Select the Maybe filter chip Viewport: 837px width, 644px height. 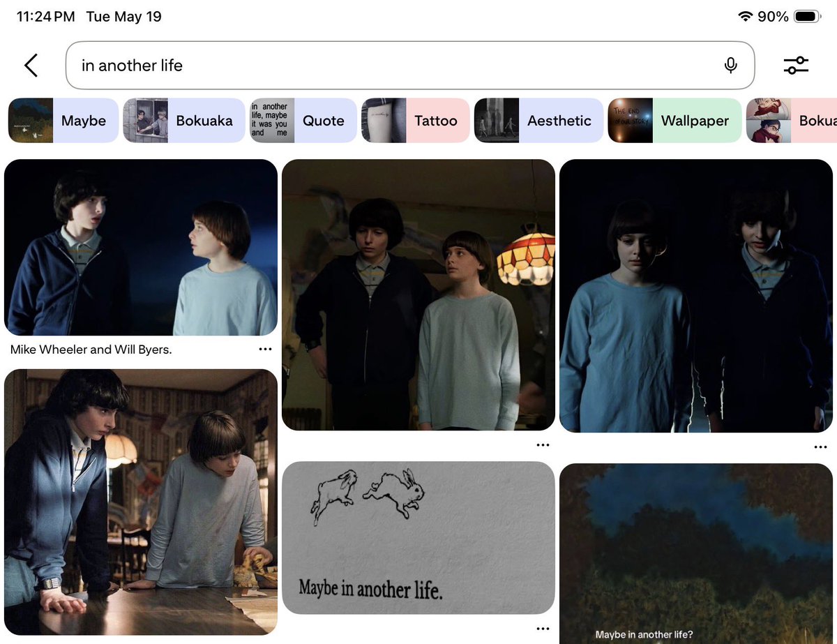coord(63,121)
